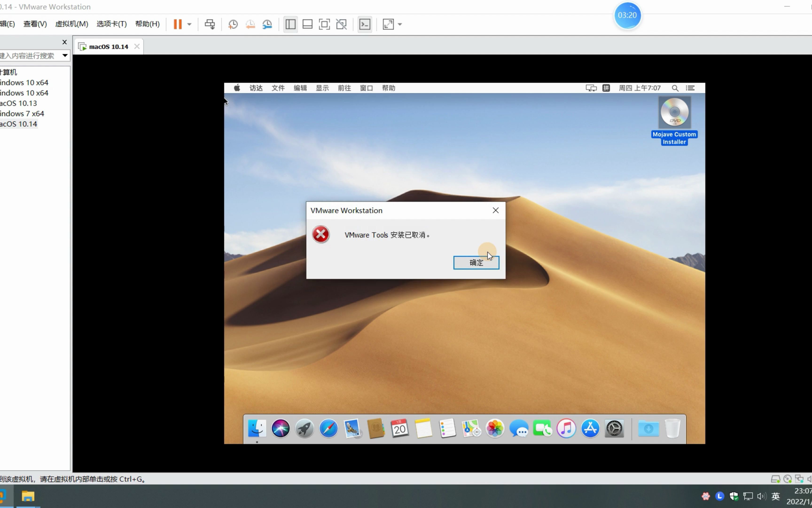Select the macOS 10.14 tab
This screenshot has width=812, height=508.
[x=108, y=47]
